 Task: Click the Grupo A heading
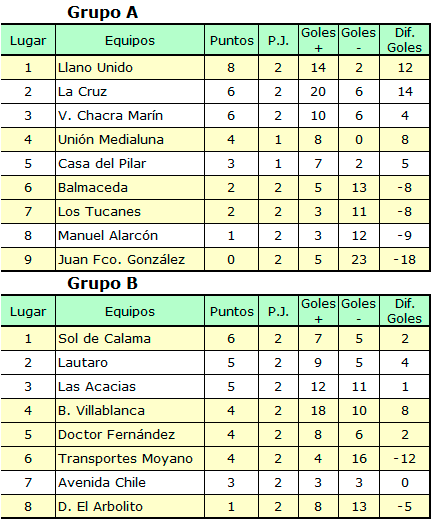pyautogui.click(x=102, y=12)
